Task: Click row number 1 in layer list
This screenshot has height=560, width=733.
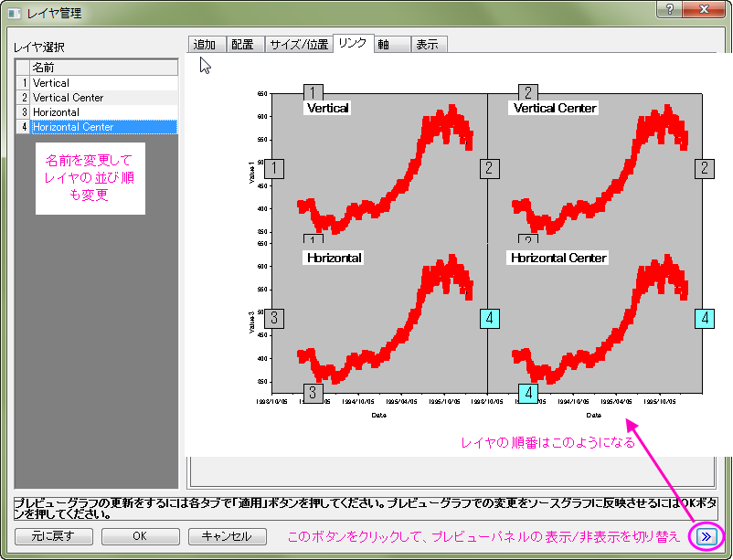Action: pyautogui.click(x=24, y=83)
